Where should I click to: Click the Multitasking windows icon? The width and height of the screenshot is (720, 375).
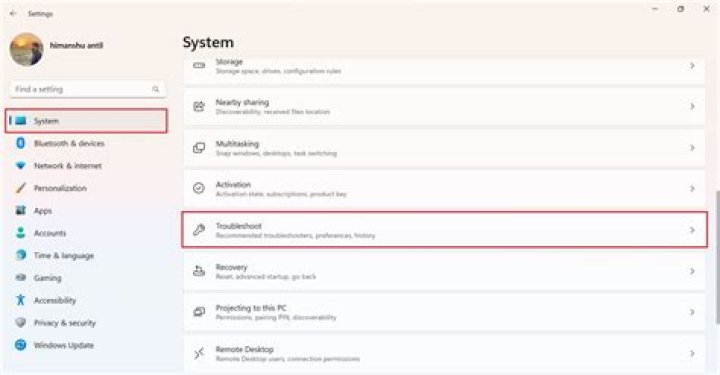(199, 148)
